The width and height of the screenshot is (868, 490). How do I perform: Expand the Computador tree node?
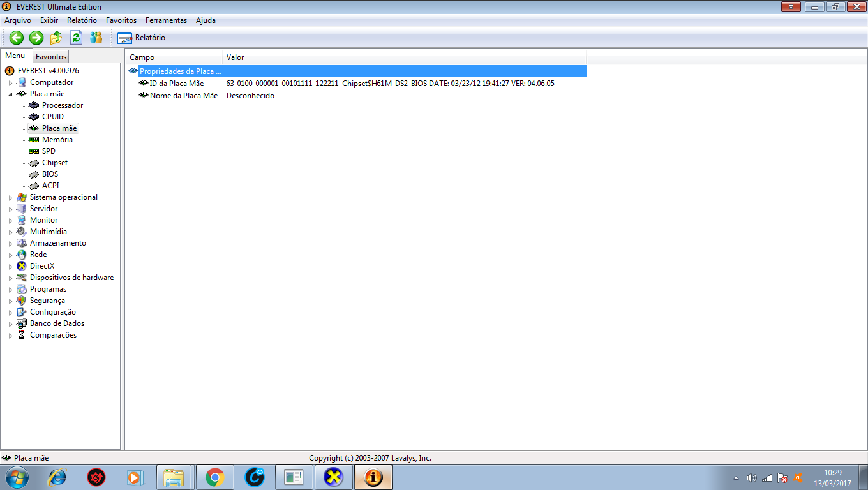[x=10, y=83]
